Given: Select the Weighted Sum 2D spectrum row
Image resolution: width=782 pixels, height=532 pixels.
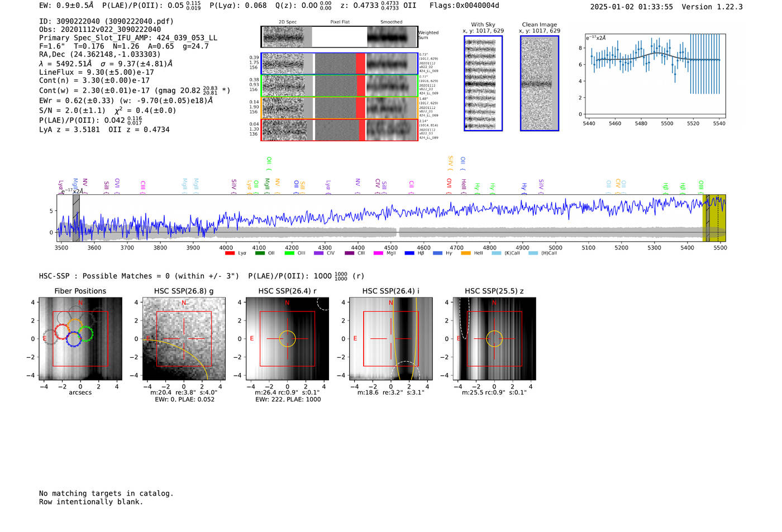Looking at the screenshot, I should [x=339, y=37].
